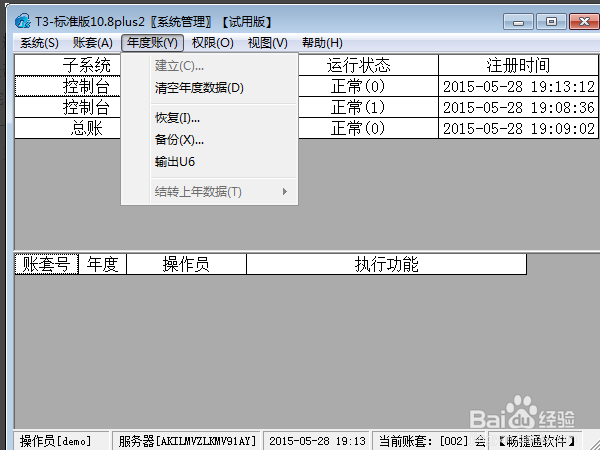Click the T3 application icon in title bar

click(22, 22)
